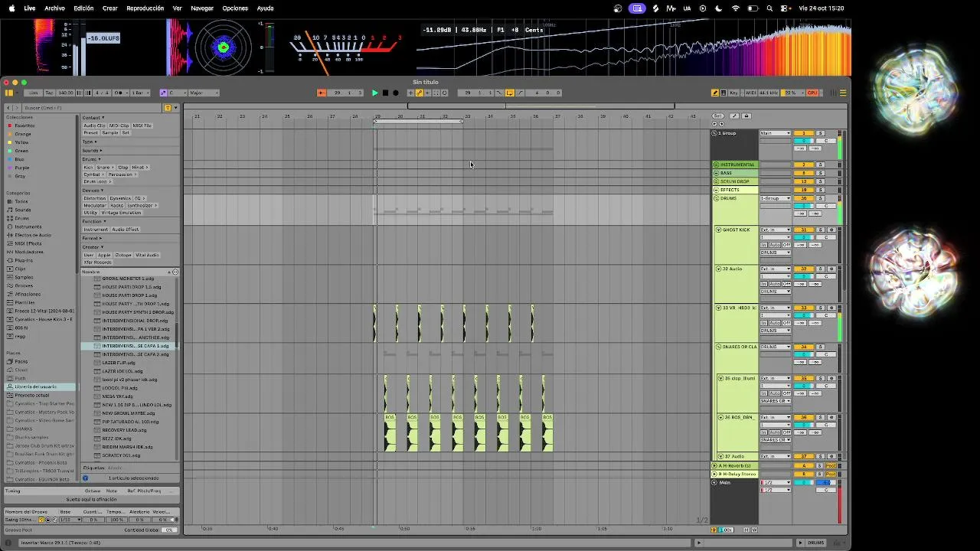Start playback with the green Play button
This screenshot has height=551, width=980.
[x=374, y=93]
